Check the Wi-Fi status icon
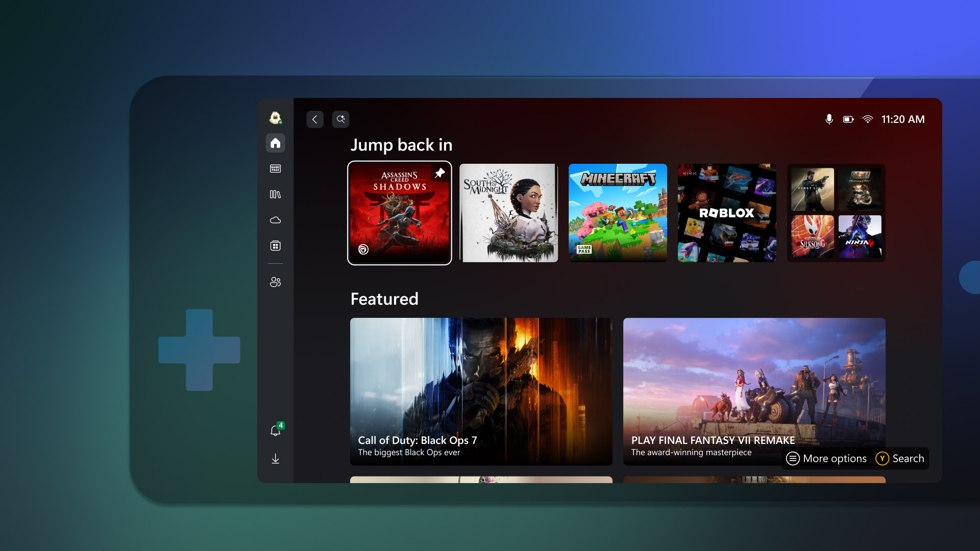 (x=868, y=119)
